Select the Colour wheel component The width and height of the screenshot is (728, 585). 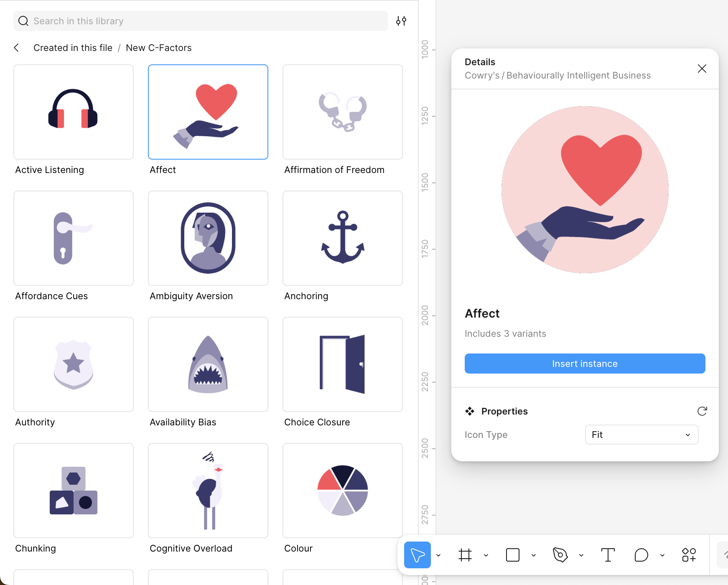[x=343, y=491]
